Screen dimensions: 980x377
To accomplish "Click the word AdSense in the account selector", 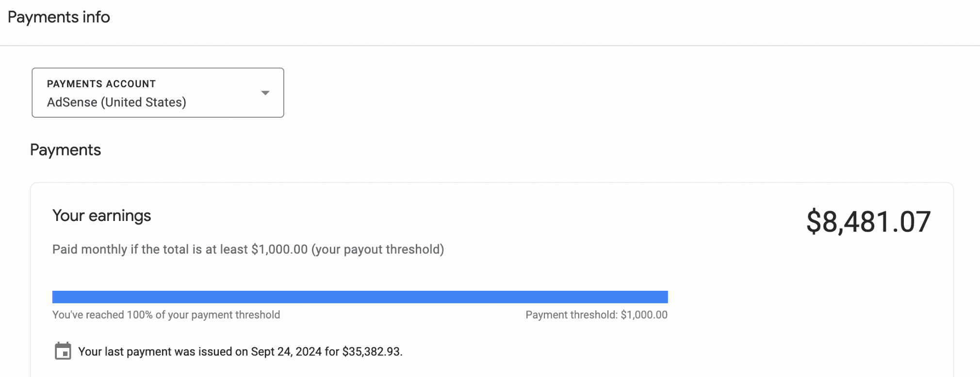I will (72, 102).
